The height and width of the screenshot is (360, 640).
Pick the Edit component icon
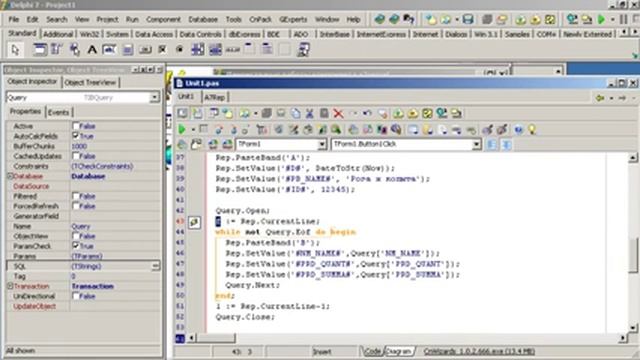point(109,50)
